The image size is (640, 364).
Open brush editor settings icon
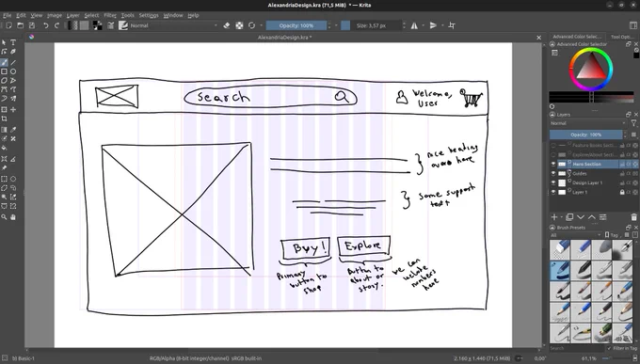[x=111, y=25]
